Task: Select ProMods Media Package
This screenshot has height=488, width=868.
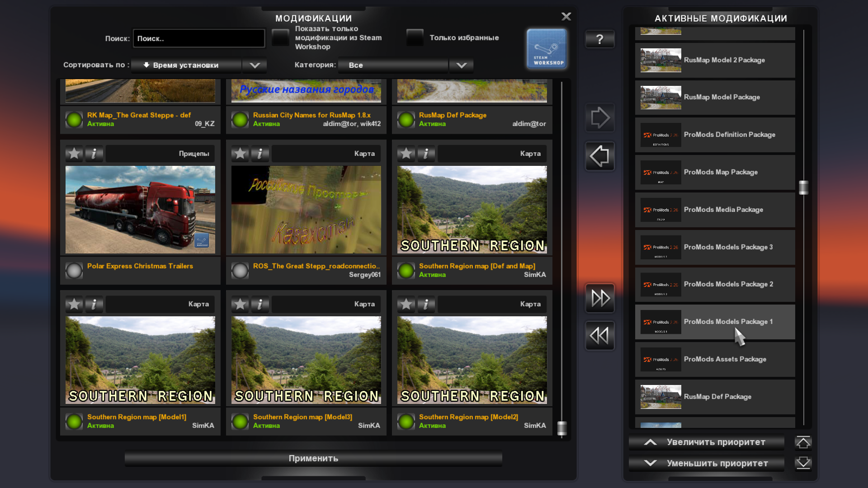Action: pos(715,210)
